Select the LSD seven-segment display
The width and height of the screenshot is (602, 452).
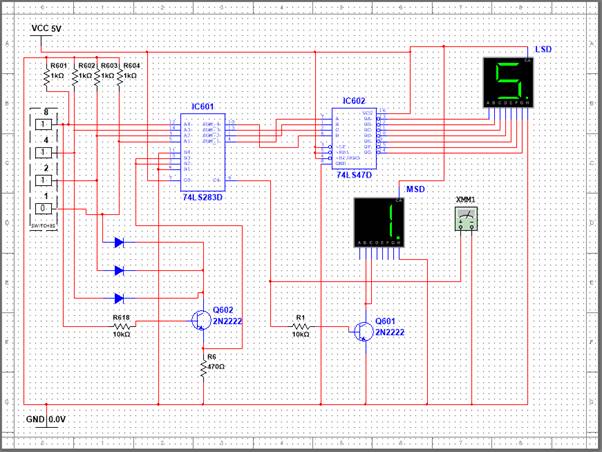[508, 83]
